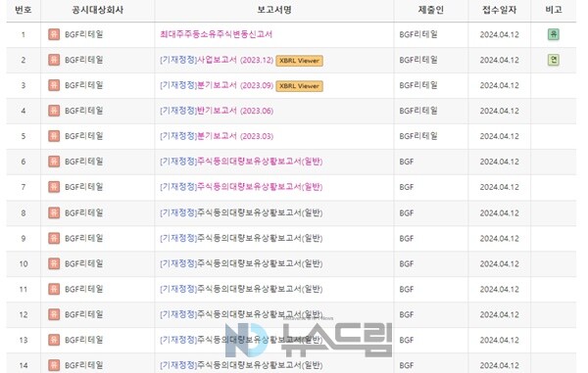
Task: Click submitter BGF in row 6
Action: pos(407,162)
